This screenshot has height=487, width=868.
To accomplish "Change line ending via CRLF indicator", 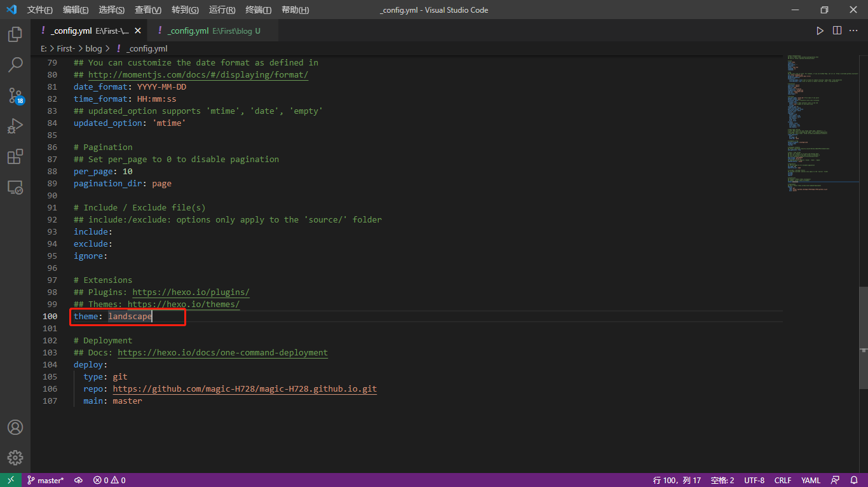I will [x=783, y=480].
